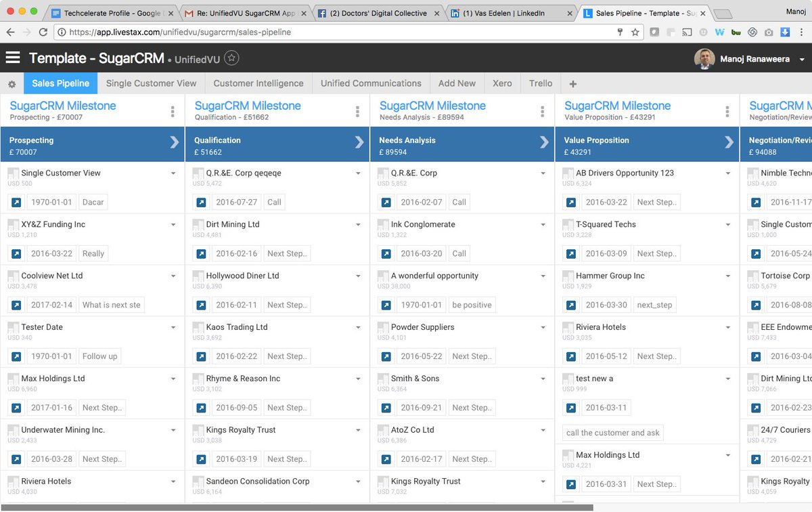Click the 'Follow up' next step on Tester Date

click(x=99, y=356)
